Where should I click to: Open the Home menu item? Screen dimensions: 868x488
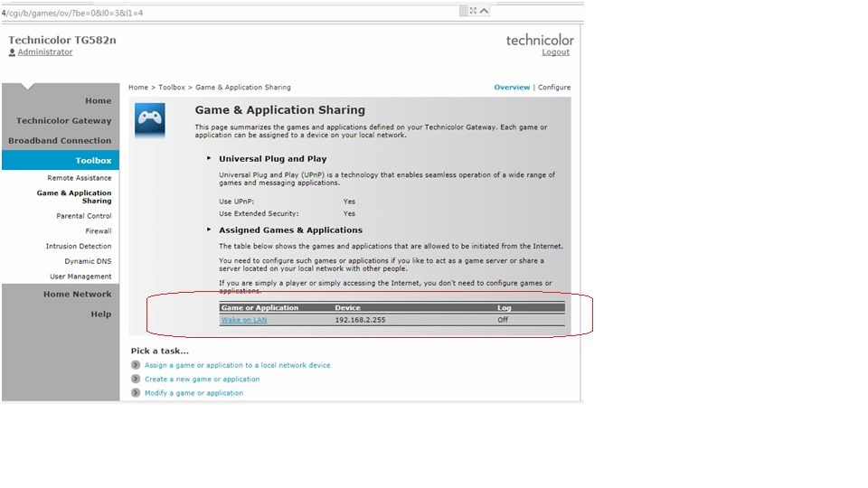pos(98,101)
